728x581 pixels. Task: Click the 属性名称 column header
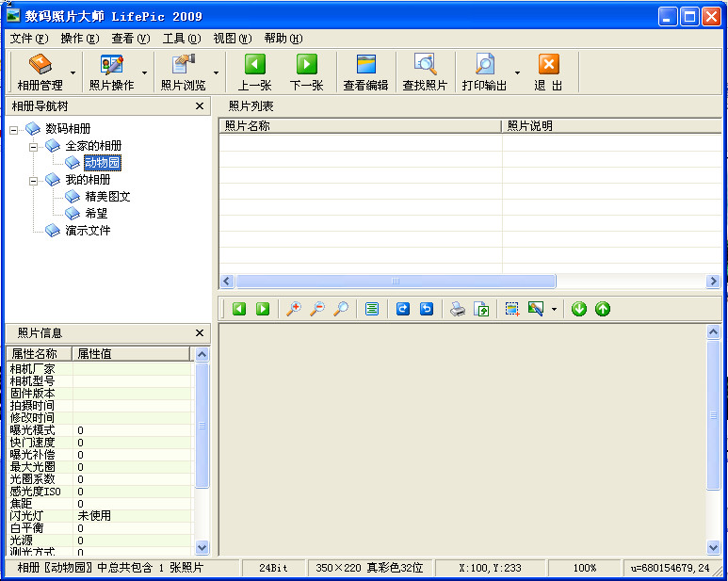(x=39, y=354)
